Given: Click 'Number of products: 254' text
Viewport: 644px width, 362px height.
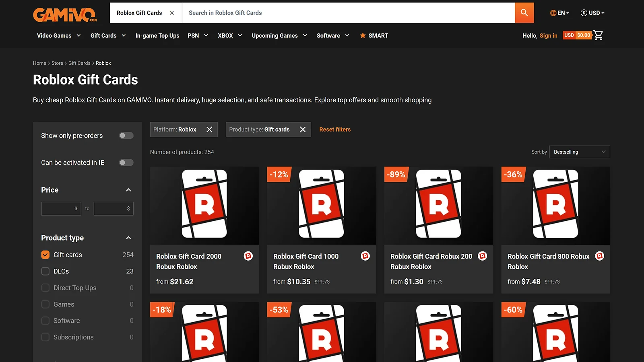Looking at the screenshot, I should [182, 152].
